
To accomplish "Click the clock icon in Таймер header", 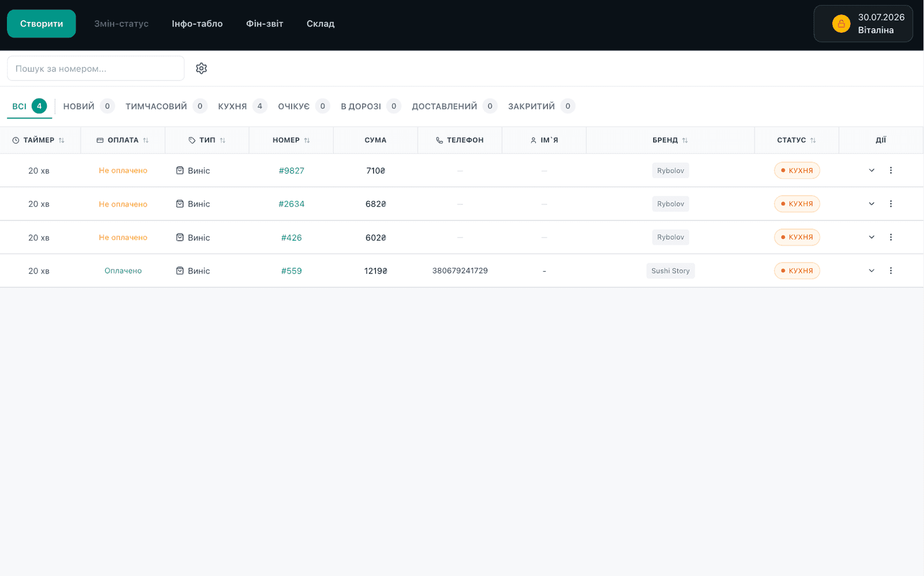I will point(16,140).
